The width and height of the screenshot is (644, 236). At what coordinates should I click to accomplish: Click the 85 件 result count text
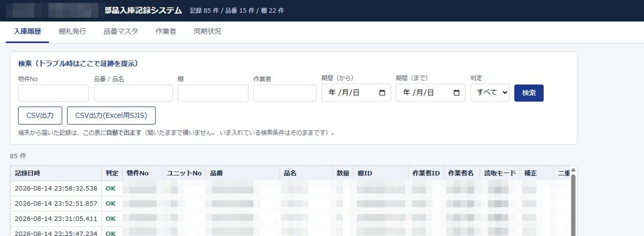18,156
